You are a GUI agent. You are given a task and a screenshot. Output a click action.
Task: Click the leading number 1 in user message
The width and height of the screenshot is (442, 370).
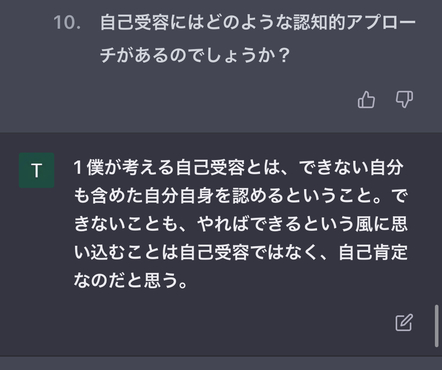click(78, 167)
